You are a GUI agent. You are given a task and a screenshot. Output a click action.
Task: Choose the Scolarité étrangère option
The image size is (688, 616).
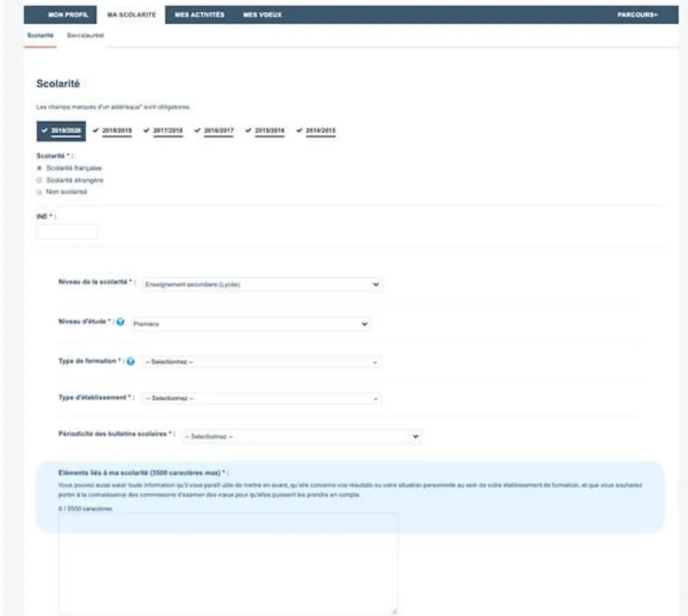[x=40, y=180]
